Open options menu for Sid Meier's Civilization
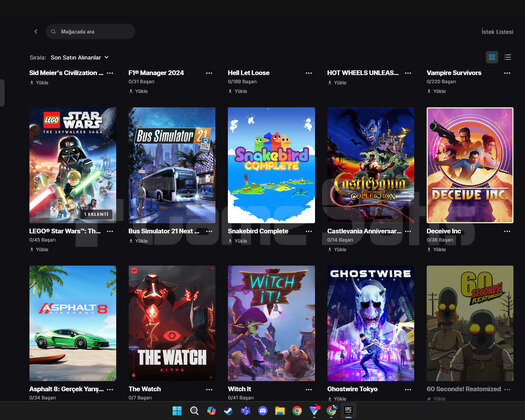Screen dimensions: 525x420 click(110, 73)
